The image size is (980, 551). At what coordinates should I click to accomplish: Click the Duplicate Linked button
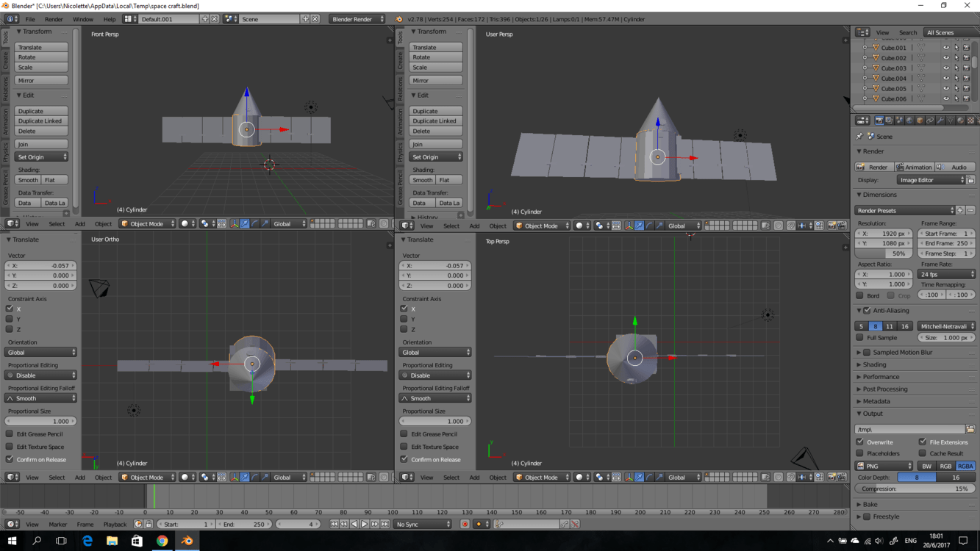[41, 121]
